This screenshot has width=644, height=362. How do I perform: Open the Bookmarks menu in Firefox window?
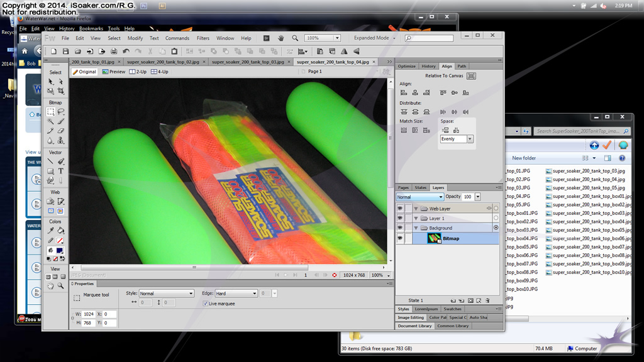point(91,29)
